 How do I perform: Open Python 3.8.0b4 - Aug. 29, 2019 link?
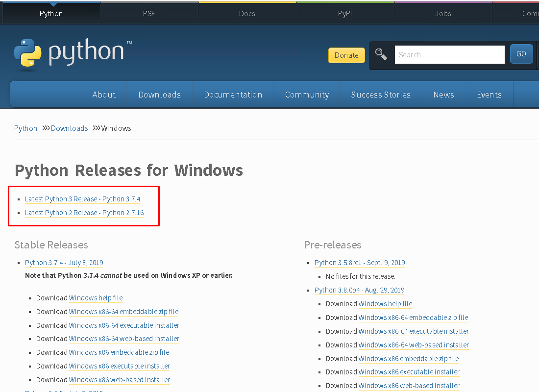[359, 290]
